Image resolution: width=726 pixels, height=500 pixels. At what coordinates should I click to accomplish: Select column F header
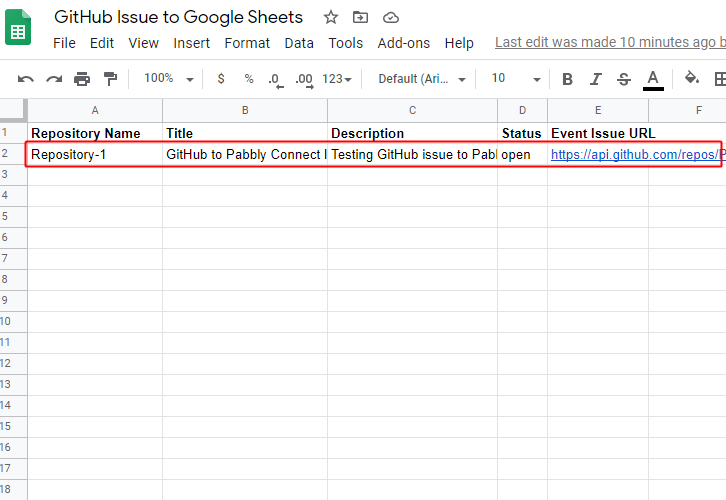pyautogui.click(x=688, y=110)
